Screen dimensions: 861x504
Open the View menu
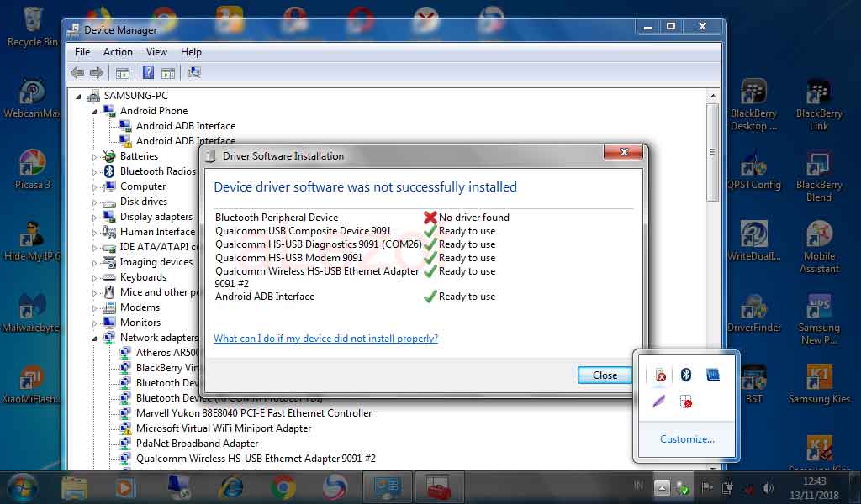tap(156, 52)
